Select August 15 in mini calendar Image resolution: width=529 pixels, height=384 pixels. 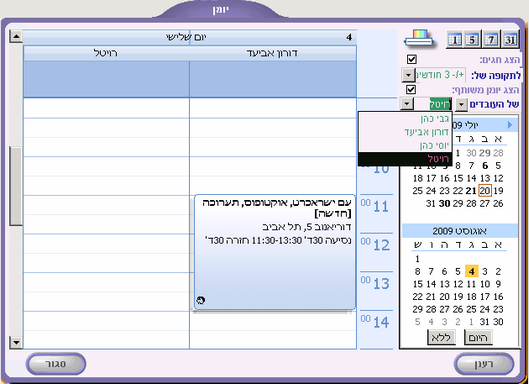(418, 284)
